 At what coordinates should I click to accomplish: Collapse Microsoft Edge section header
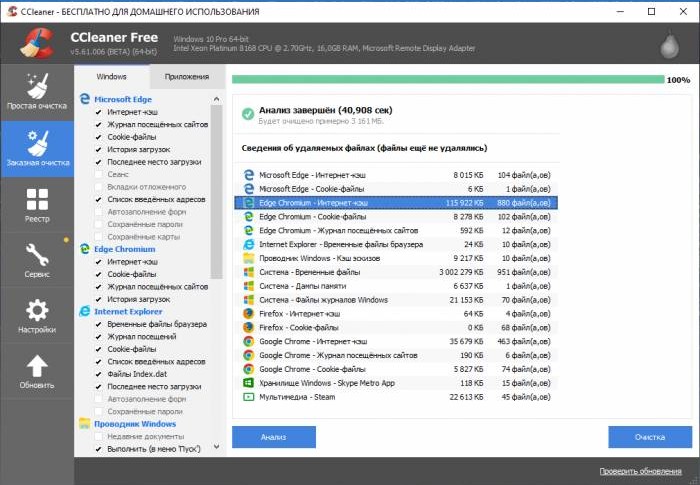tap(123, 99)
